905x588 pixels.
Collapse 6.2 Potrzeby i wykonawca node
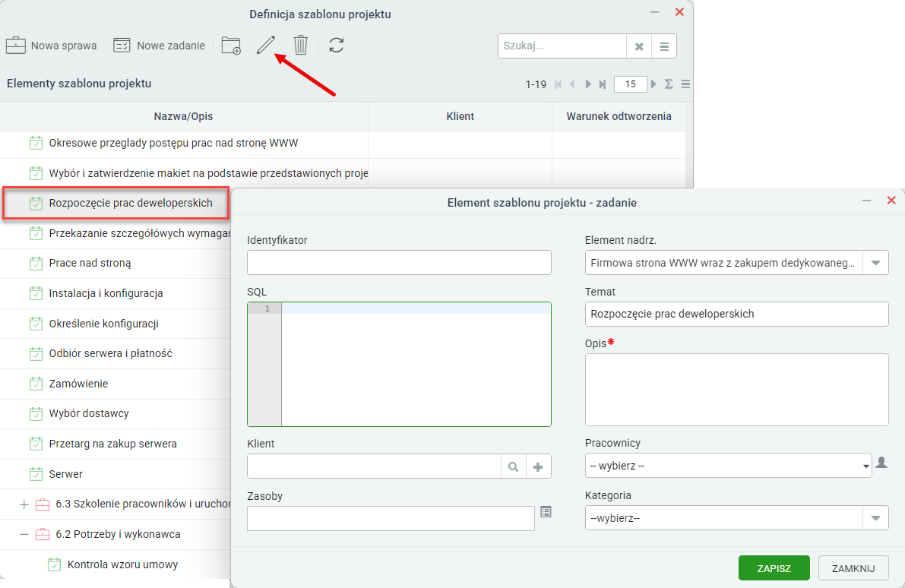click(x=24, y=534)
